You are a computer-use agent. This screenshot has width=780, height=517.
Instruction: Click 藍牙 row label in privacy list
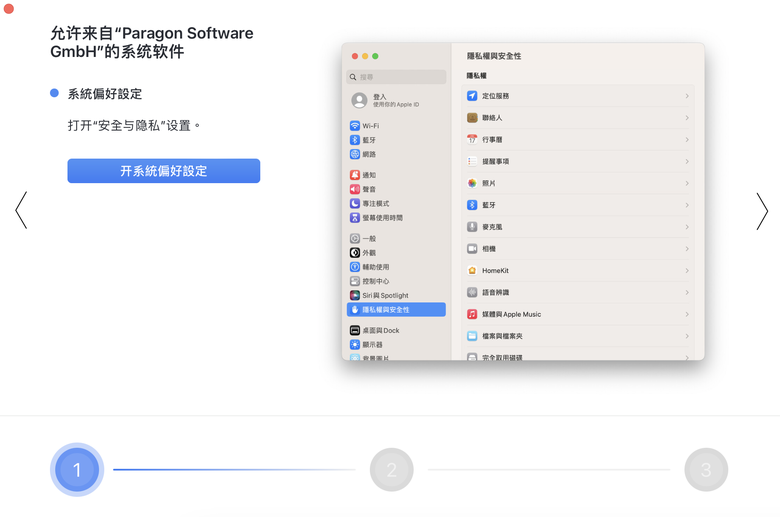point(488,205)
